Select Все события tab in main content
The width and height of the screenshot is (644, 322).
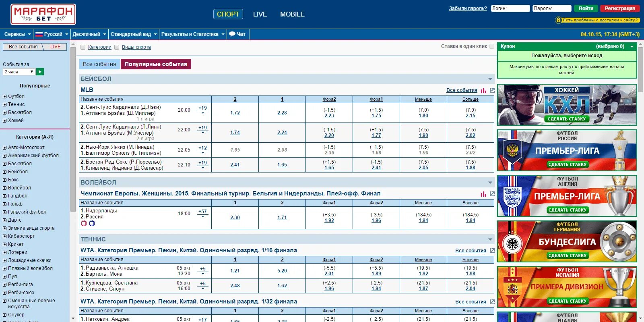pos(99,64)
